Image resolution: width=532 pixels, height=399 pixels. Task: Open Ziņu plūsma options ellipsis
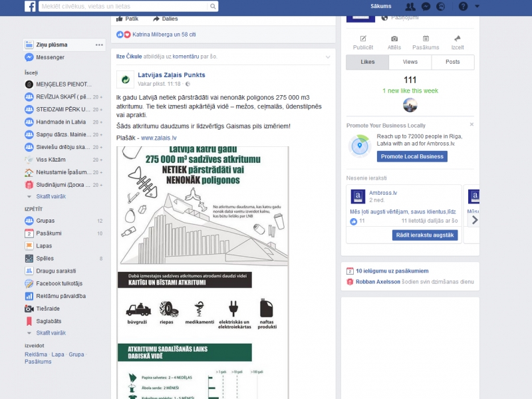(x=99, y=45)
